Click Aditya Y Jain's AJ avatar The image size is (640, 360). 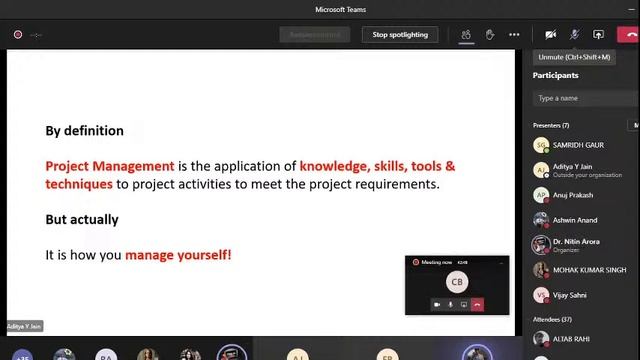[541, 170]
